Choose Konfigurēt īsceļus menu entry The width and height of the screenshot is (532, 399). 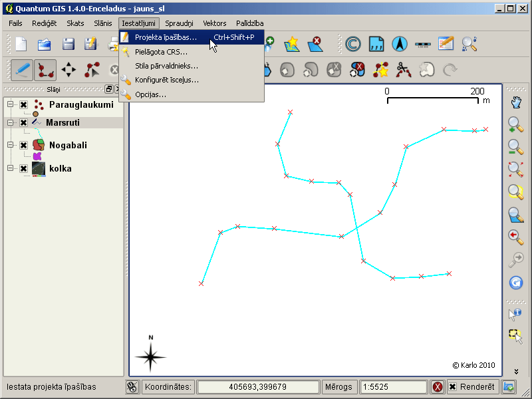pyautogui.click(x=192, y=80)
